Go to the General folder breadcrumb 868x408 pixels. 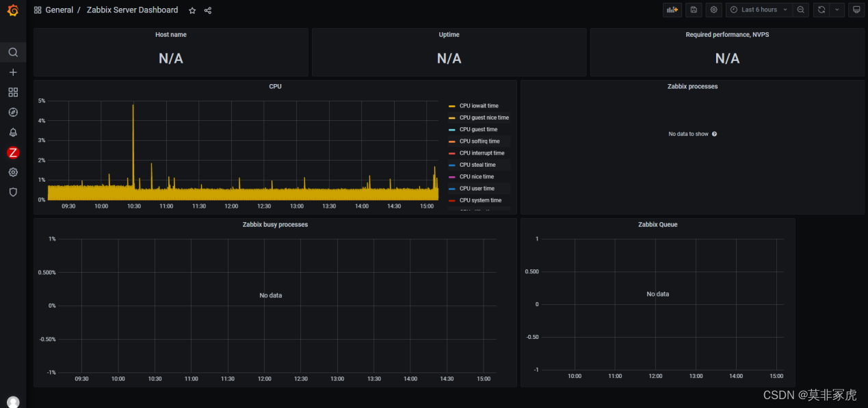click(59, 10)
